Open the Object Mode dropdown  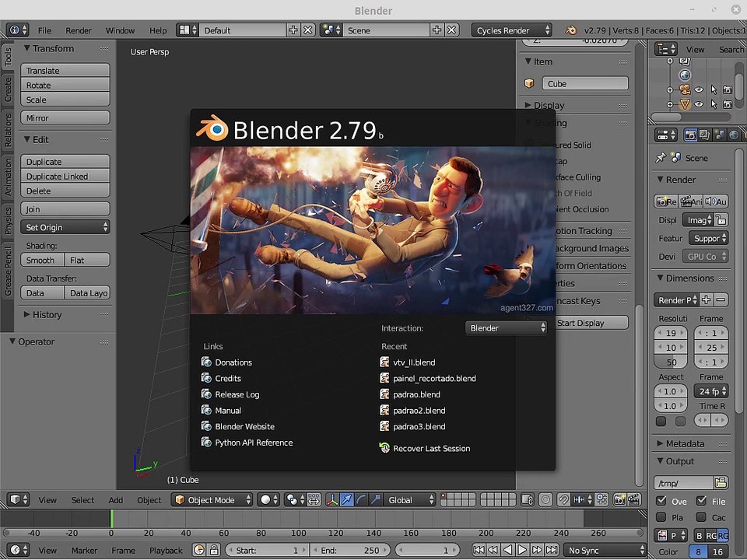tap(212, 499)
